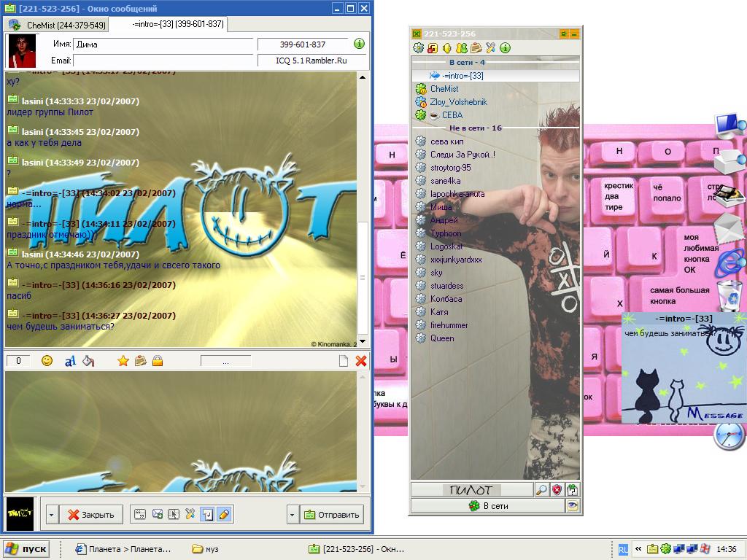The width and height of the screenshot is (747, 560).
Task: Switch to the CheMist chat tab
Action: pyautogui.click(x=58, y=25)
